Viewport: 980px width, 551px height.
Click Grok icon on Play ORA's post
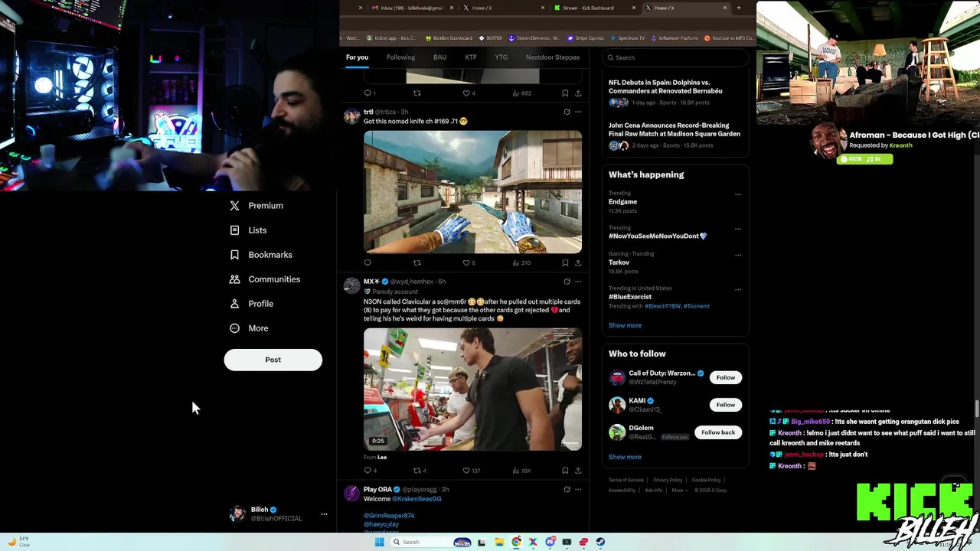[x=567, y=490]
